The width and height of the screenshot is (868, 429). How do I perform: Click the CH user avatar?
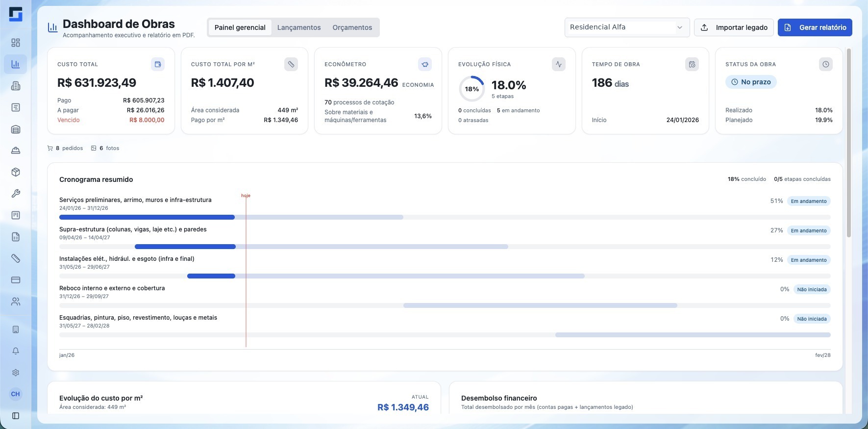point(16,394)
